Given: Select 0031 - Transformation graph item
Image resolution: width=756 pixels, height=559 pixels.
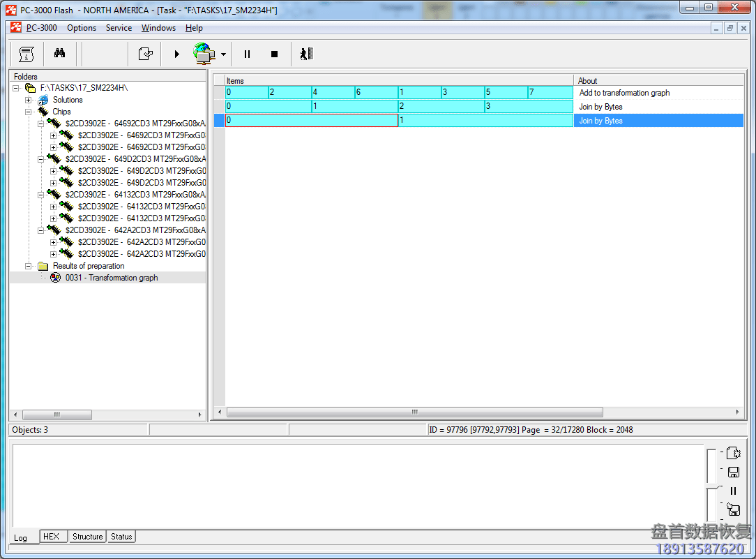Looking at the screenshot, I should tap(112, 278).
